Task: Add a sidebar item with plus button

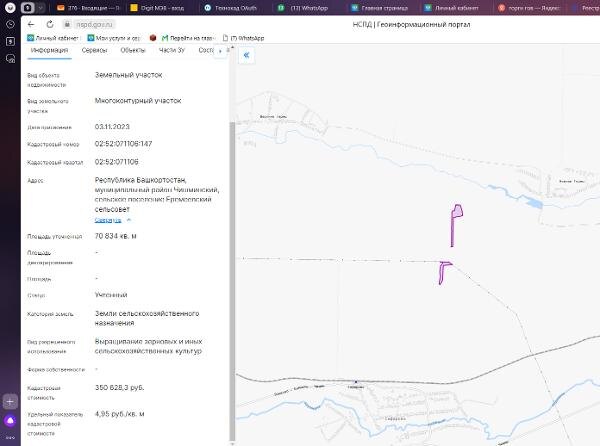Action: point(10,402)
